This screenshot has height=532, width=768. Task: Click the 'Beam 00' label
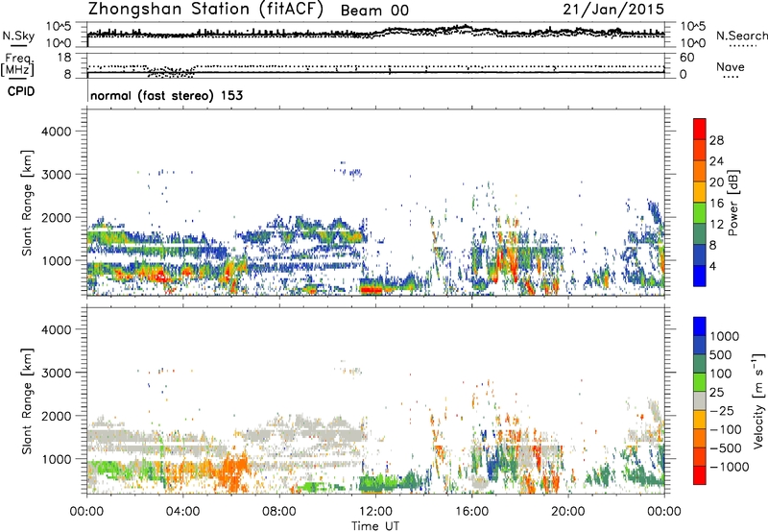click(374, 11)
